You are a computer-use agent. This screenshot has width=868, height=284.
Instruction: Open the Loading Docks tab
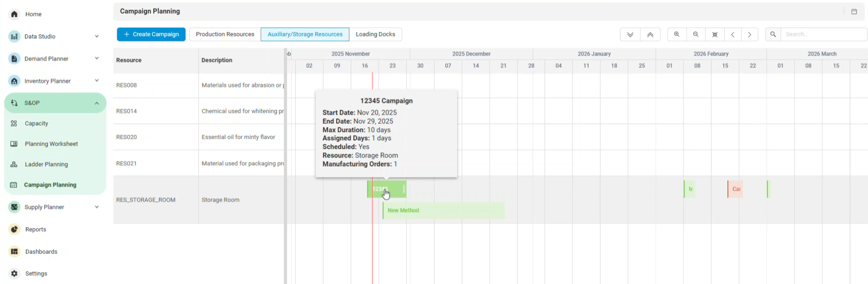375,34
